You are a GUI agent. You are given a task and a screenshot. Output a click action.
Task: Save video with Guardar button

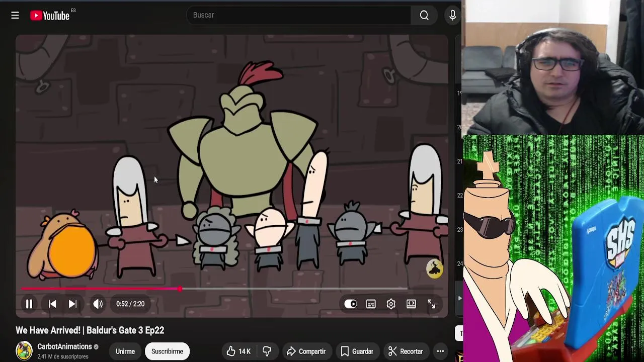click(x=357, y=351)
